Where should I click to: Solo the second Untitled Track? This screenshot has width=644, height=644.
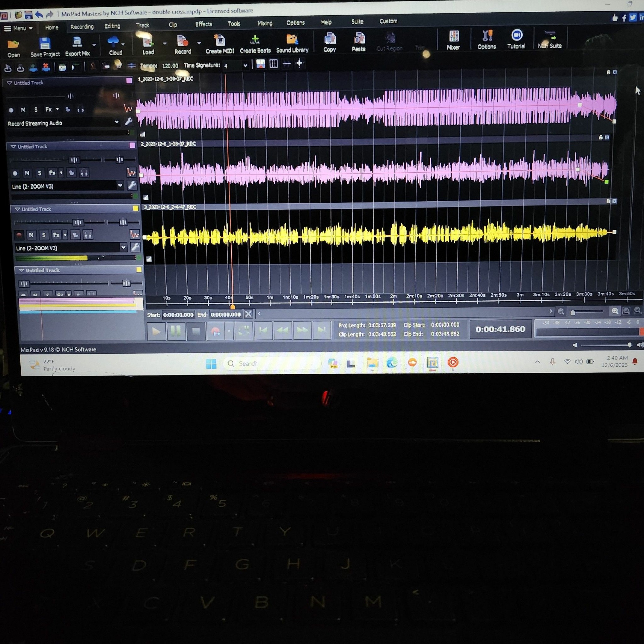(40, 173)
